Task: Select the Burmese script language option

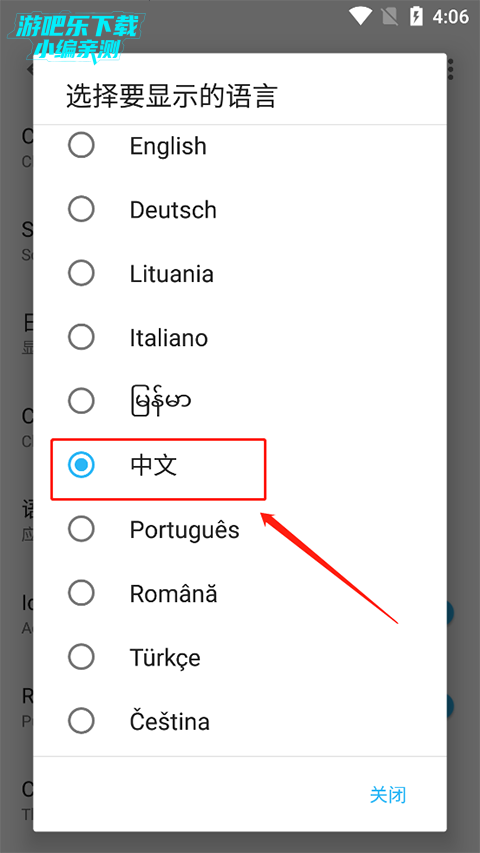Action: [x=239, y=401]
